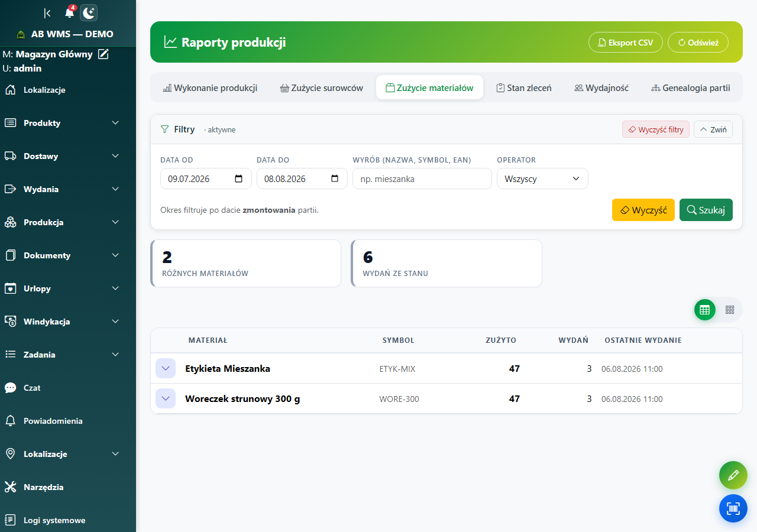This screenshot has height=532, width=757.
Task: Open the calendar picker in Data od
Action: [239, 179]
